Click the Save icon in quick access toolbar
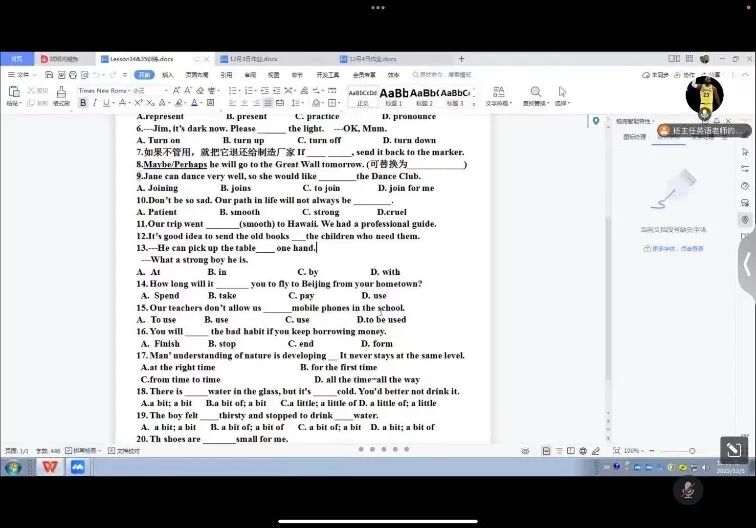Screen dimensions: 756x528 point(49,75)
